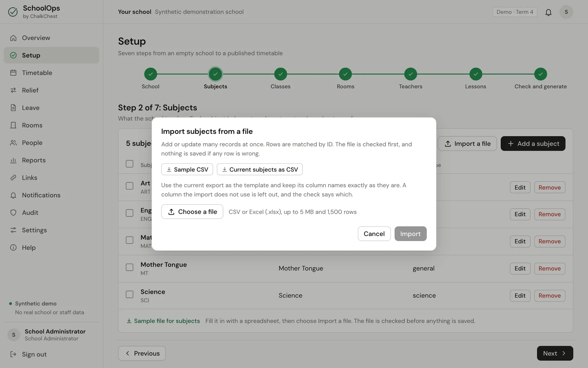588x368 pixels.
Task: Tick the Mathematics row checkbox
Action: point(129,240)
